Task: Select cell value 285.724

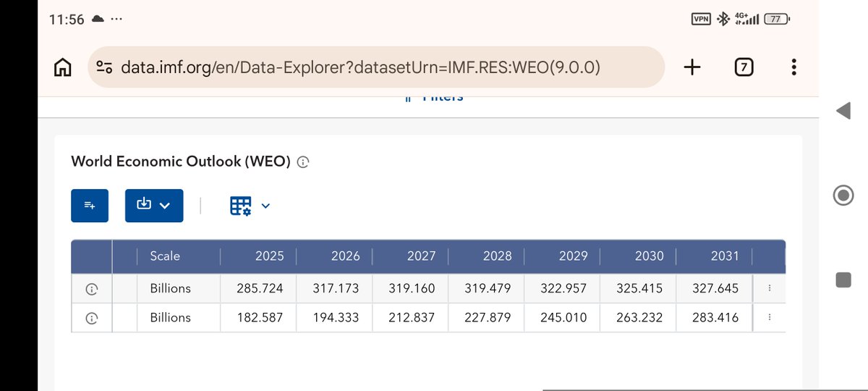Action: (260, 288)
